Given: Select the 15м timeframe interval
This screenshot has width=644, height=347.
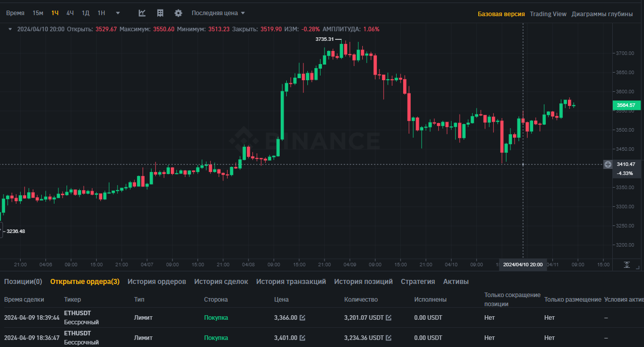Looking at the screenshot, I should (38, 13).
